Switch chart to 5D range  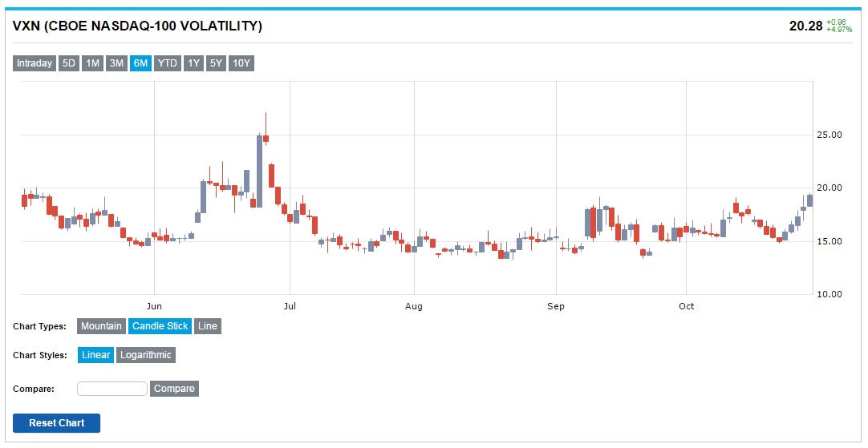69,63
